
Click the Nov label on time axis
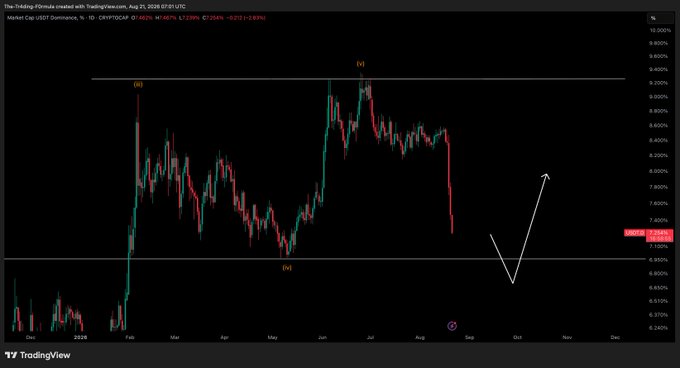tap(567, 337)
